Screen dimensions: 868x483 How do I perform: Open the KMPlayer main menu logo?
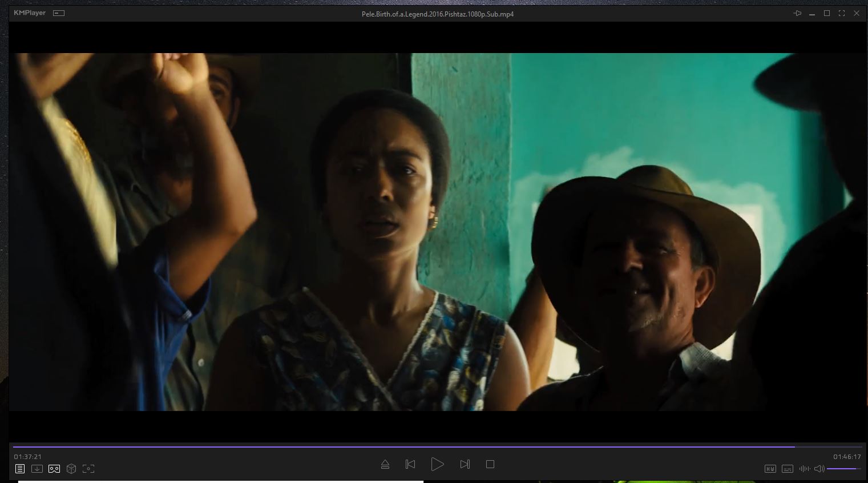click(30, 13)
